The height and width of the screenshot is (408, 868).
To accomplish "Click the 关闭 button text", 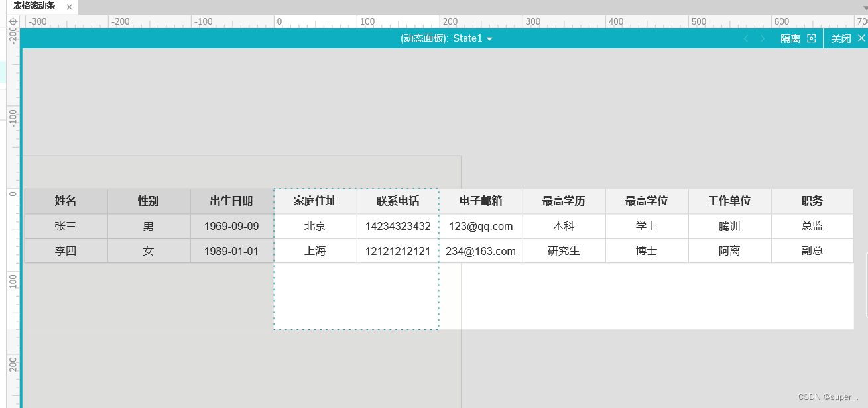I will pos(841,39).
